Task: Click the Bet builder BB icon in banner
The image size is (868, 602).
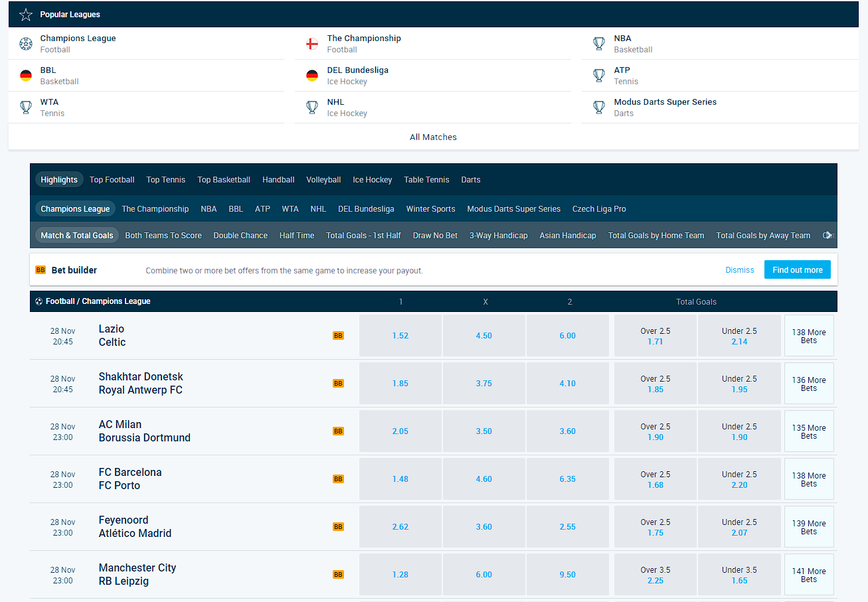Action: pos(41,270)
